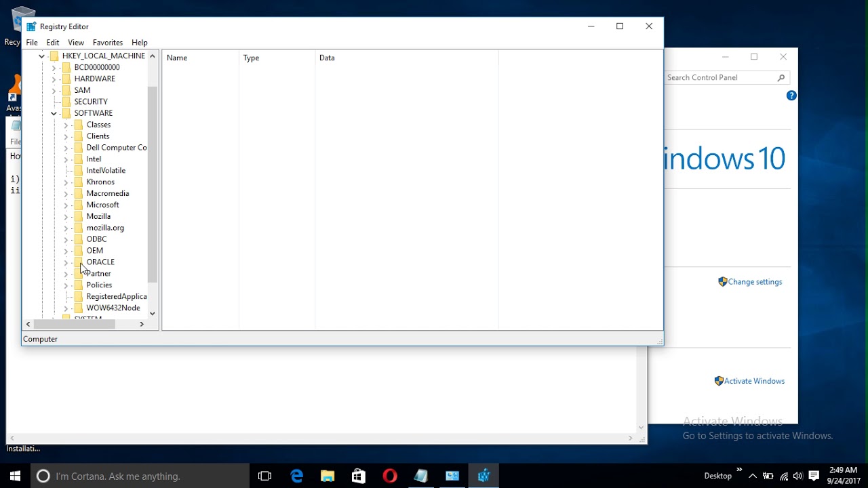This screenshot has height=488, width=868.
Task: Launch Microsoft Edge from taskbar
Action: (x=297, y=476)
